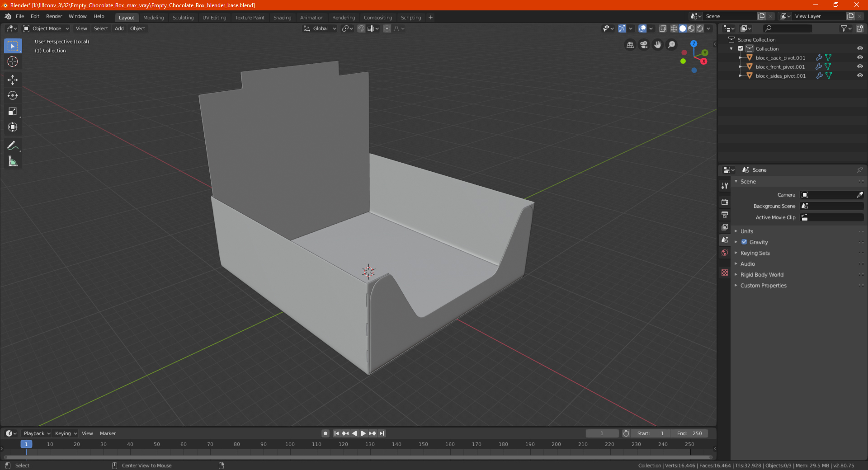868x470 pixels.
Task: Open Active Tool properties tab
Action: pos(725,185)
